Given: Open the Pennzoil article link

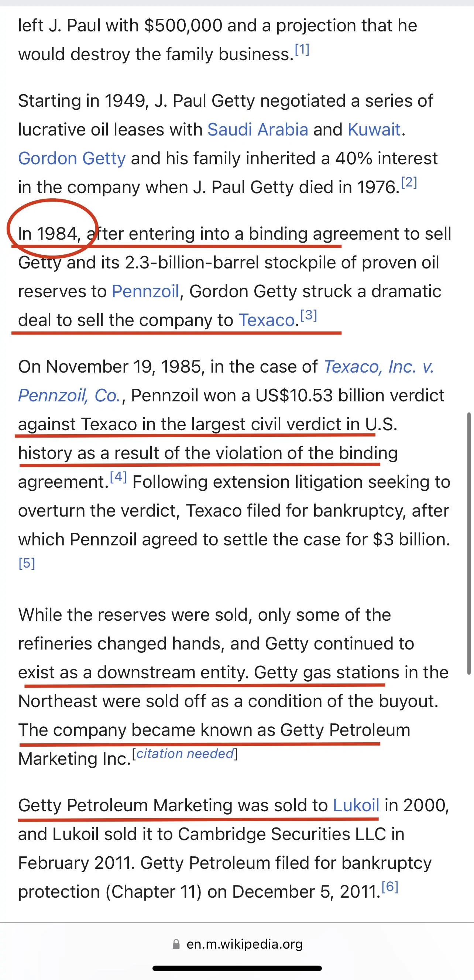Looking at the screenshot, I should 145,291.
